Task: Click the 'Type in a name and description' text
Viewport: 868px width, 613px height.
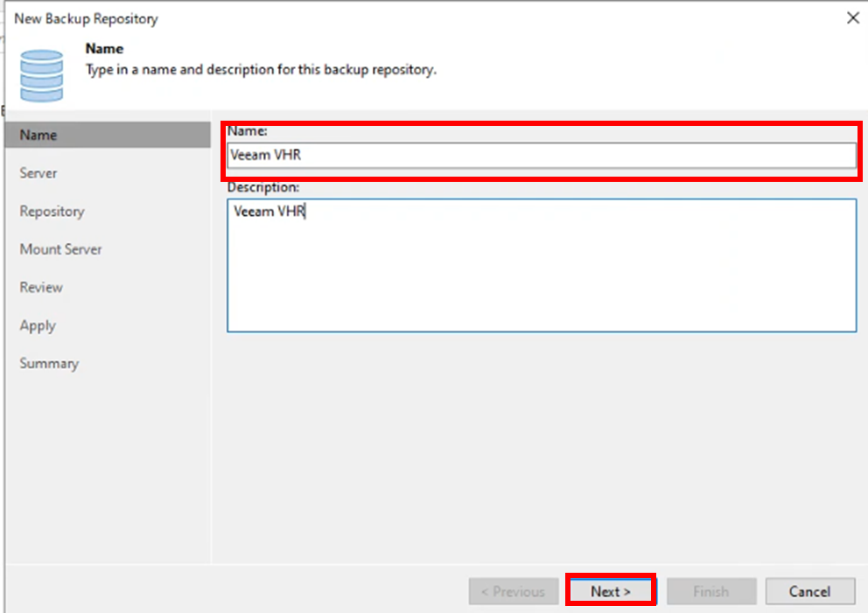Action: click(x=261, y=70)
